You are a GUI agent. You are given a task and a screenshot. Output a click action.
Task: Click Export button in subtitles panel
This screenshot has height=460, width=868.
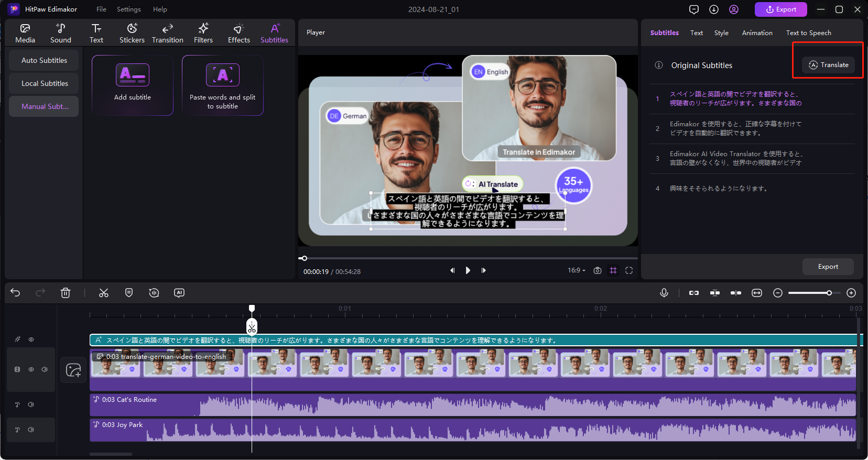click(828, 267)
